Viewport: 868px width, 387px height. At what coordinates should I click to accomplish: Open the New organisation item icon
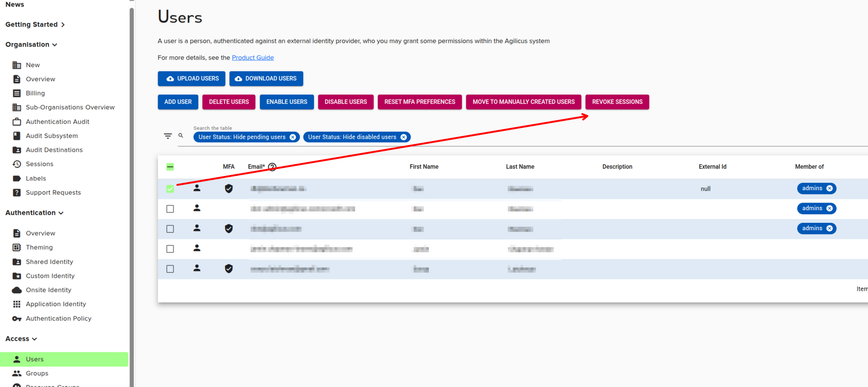[x=17, y=65]
